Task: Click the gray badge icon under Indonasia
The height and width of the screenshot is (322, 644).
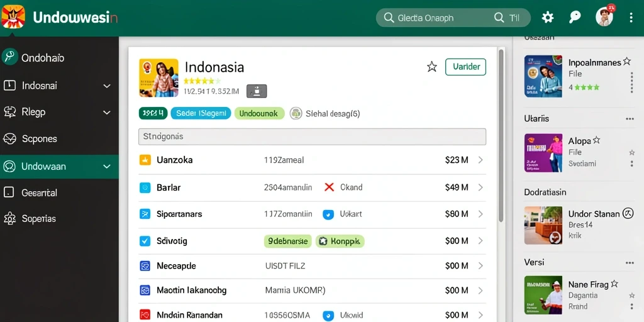Action: (x=257, y=91)
